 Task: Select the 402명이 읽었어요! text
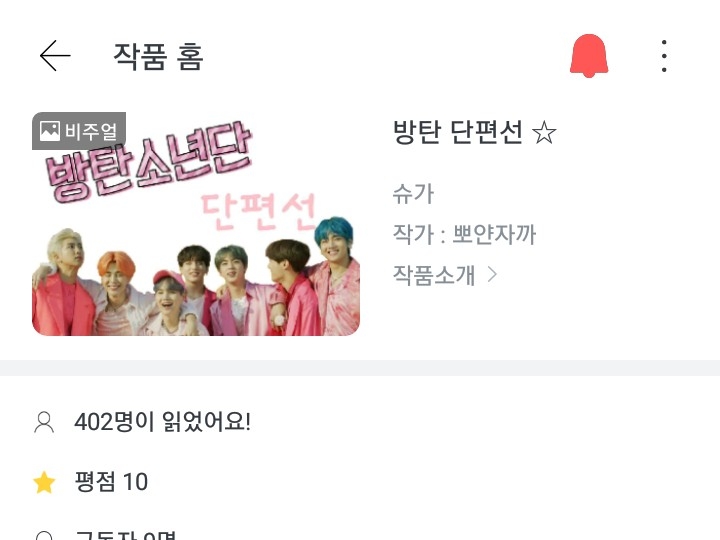tap(163, 422)
